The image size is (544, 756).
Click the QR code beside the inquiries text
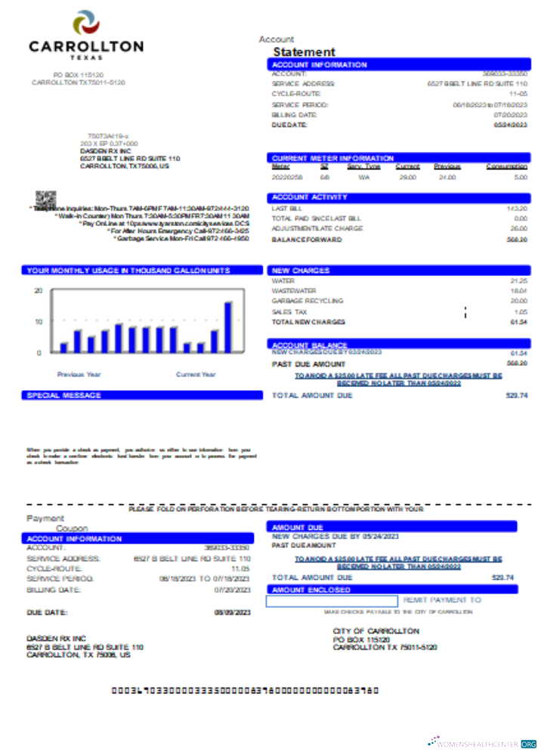click(x=46, y=199)
